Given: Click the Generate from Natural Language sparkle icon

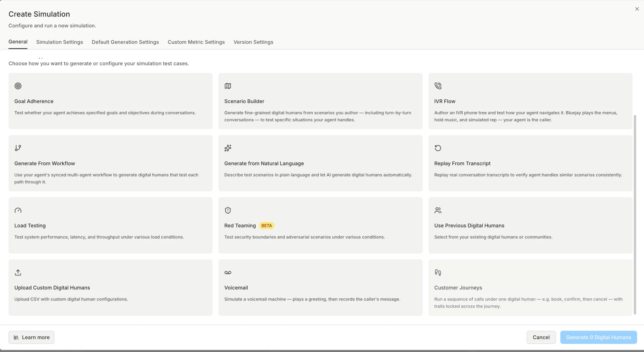Looking at the screenshot, I should [228, 148].
